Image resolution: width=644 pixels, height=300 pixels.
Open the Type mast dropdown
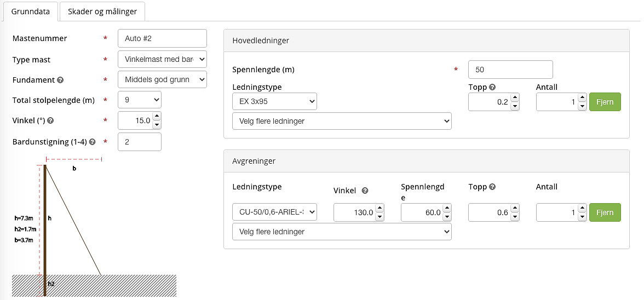coord(162,59)
